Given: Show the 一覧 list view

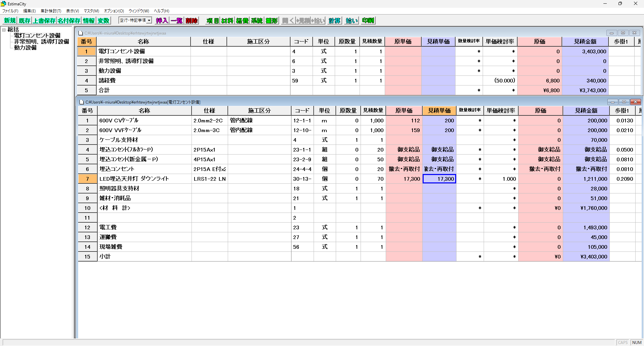Looking at the screenshot, I should tap(176, 20).
